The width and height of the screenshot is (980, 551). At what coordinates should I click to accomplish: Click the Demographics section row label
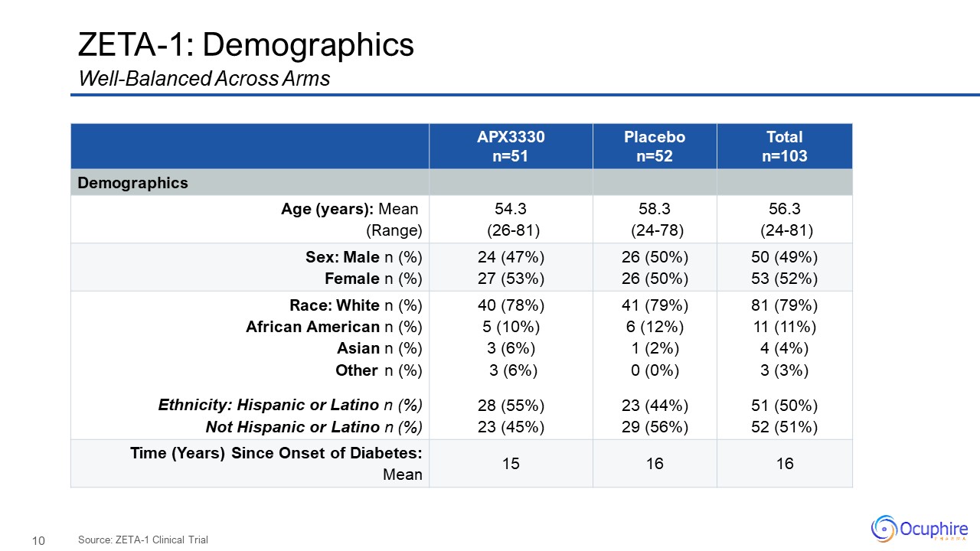133,183
